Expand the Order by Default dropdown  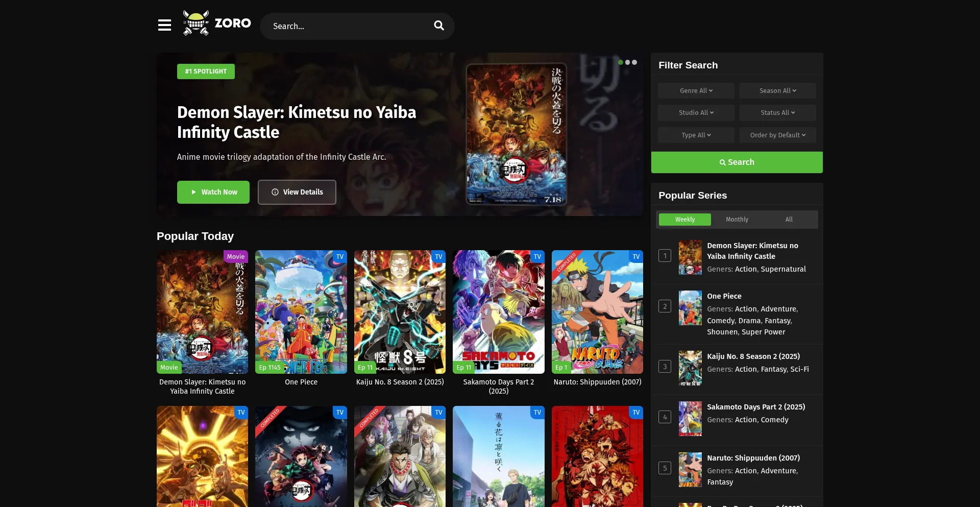[777, 135]
